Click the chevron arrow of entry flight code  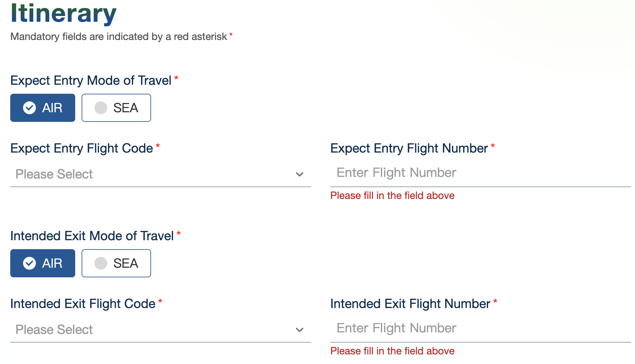point(300,174)
